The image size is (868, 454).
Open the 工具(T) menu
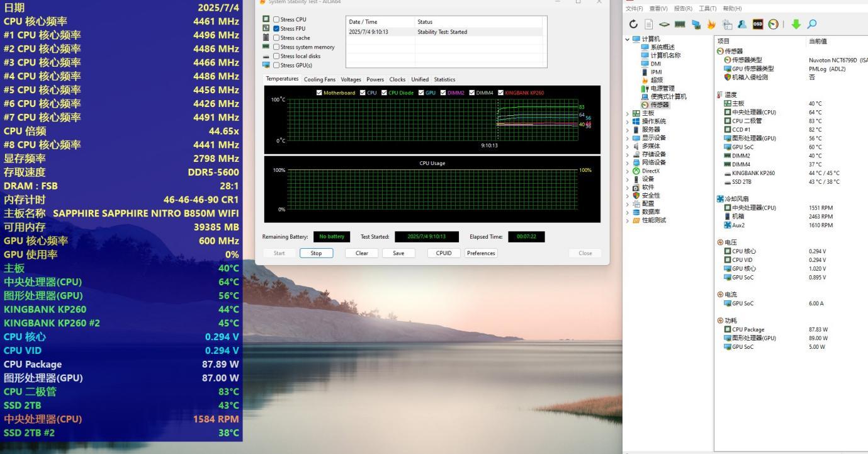707,8
